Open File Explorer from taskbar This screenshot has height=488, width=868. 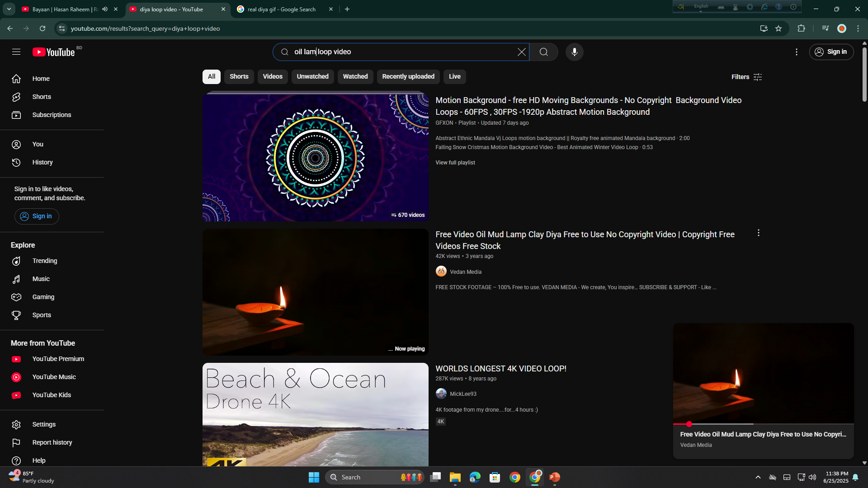point(455,477)
